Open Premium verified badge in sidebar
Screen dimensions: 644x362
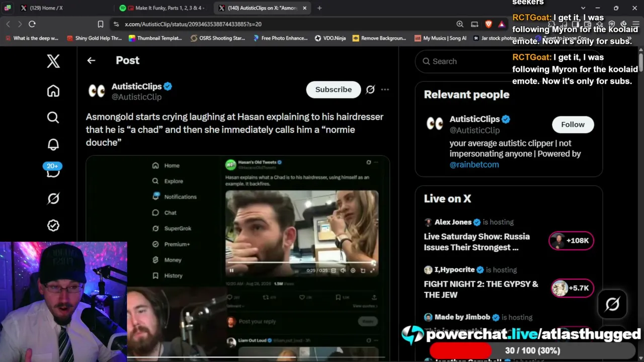click(53, 226)
